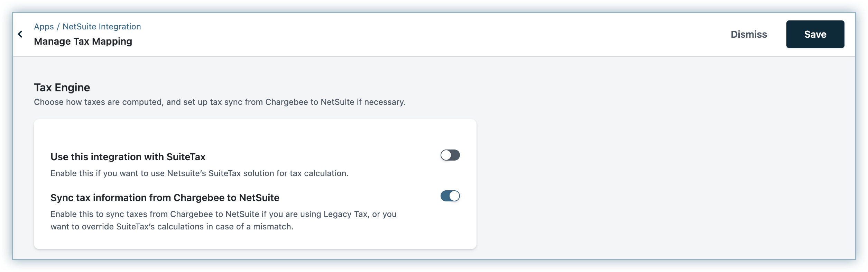Click the word 'mismatch' in sync description

click(273, 227)
